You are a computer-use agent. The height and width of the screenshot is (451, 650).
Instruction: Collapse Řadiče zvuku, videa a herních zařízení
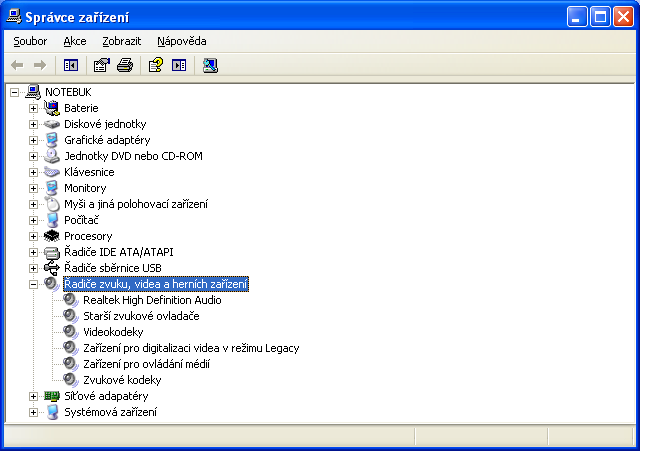click(33, 284)
